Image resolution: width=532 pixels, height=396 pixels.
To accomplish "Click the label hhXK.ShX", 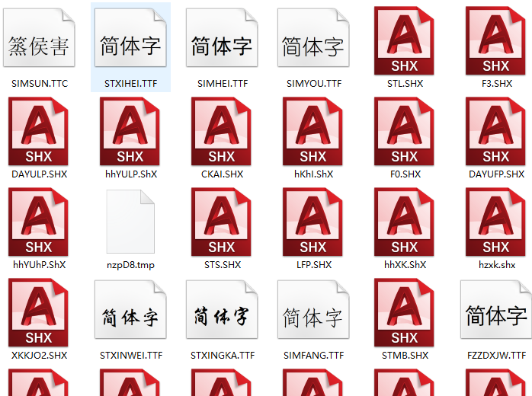I will point(405,265).
